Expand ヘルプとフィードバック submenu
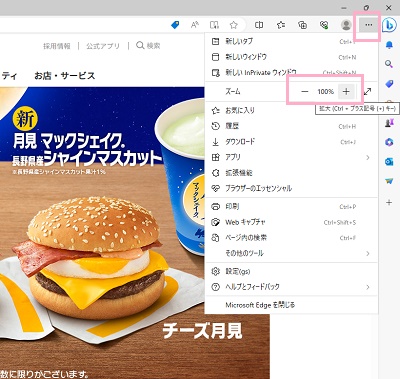Image resolution: width=400 pixels, height=379 pixels. [291, 287]
